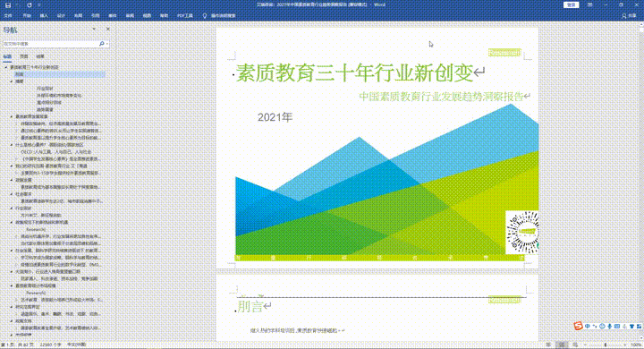The height and width of the screenshot is (349, 644).
Task: Click the magnifier search icon in navigation
Action: coord(101,44)
